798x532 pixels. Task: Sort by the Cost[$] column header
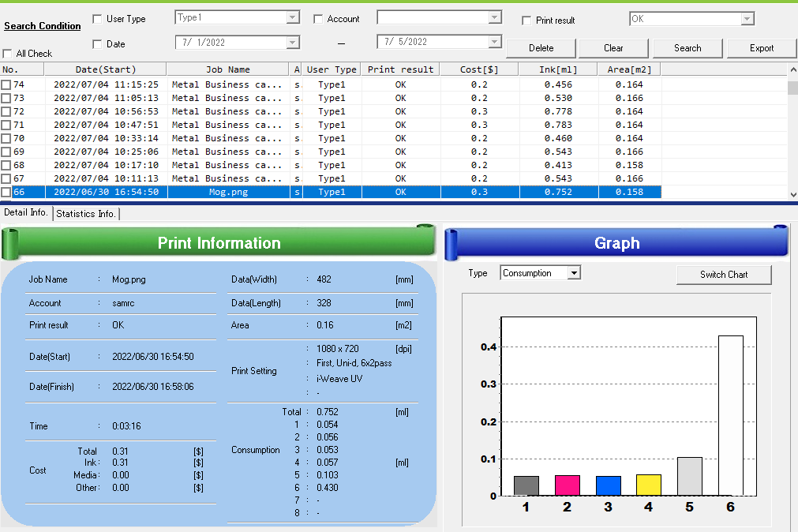click(479, 69)
